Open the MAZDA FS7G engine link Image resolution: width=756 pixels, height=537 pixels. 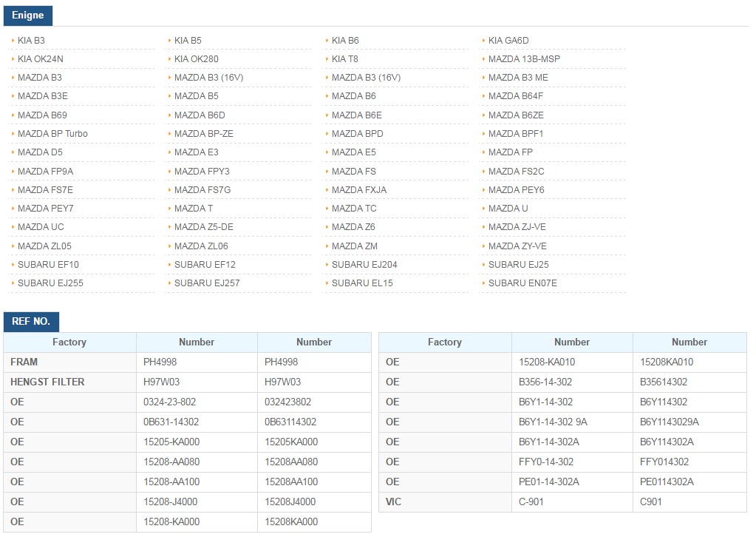(202, 190)
